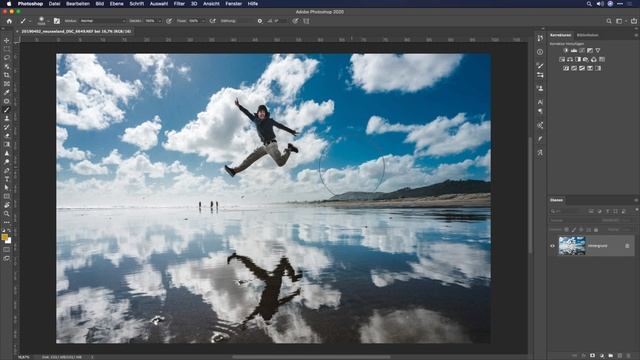Open Spotlight search in menu bar
Screen dimensions: 640x360
tap(589, 4)
